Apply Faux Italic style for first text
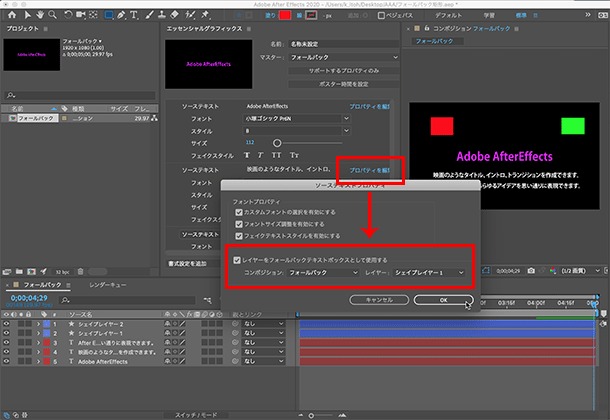The width and height of the screenshot is (610, 420). coord(260,155)
